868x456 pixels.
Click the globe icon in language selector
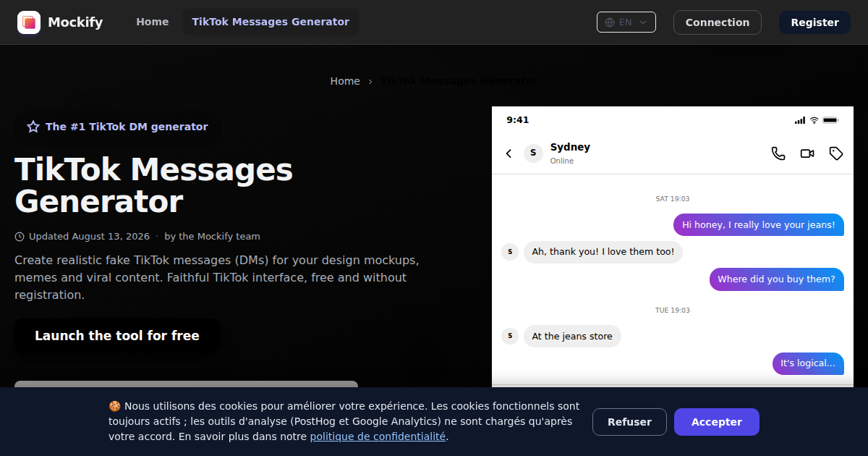click(610, 22)
